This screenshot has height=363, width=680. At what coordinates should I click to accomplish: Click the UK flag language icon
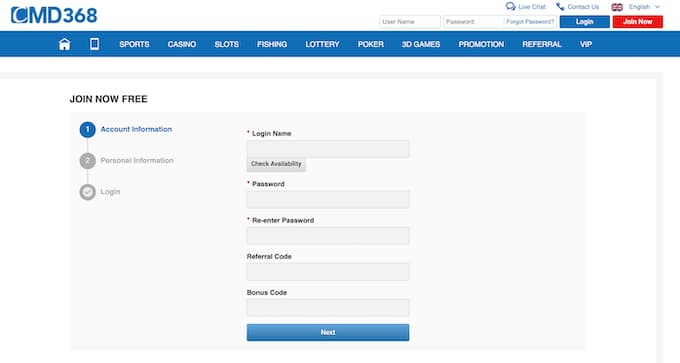pyautogui.click(x=617, y=7)
